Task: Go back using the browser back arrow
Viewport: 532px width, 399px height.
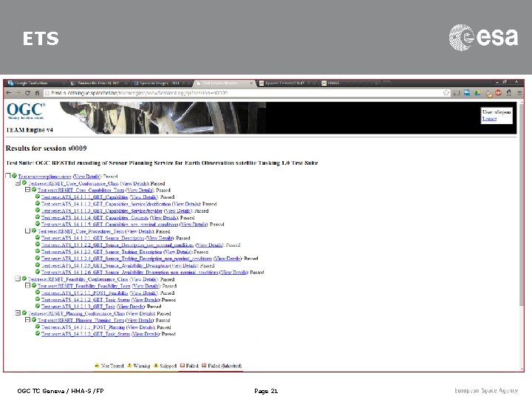Action: 9,92
